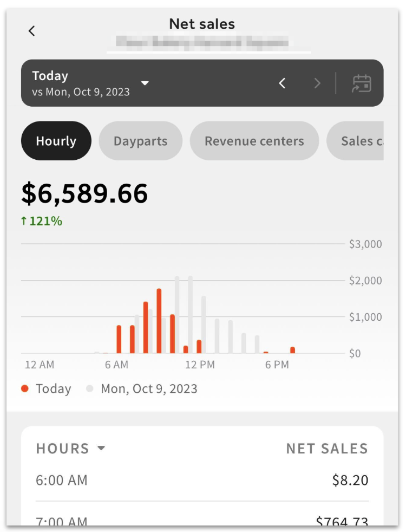Select the Today legend dot
Viewport: 406px width, 532px height.
click(25, 388)
